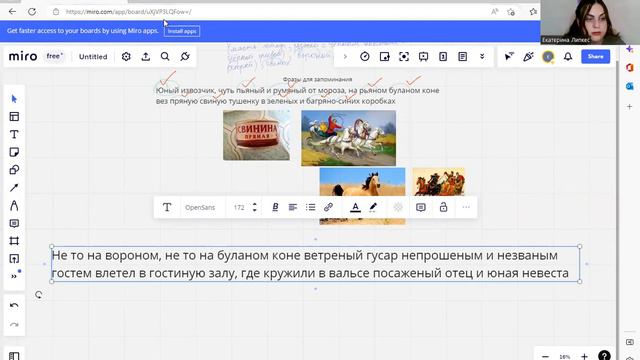
Task: Click the free plan badge
Action: click(55, 56)
